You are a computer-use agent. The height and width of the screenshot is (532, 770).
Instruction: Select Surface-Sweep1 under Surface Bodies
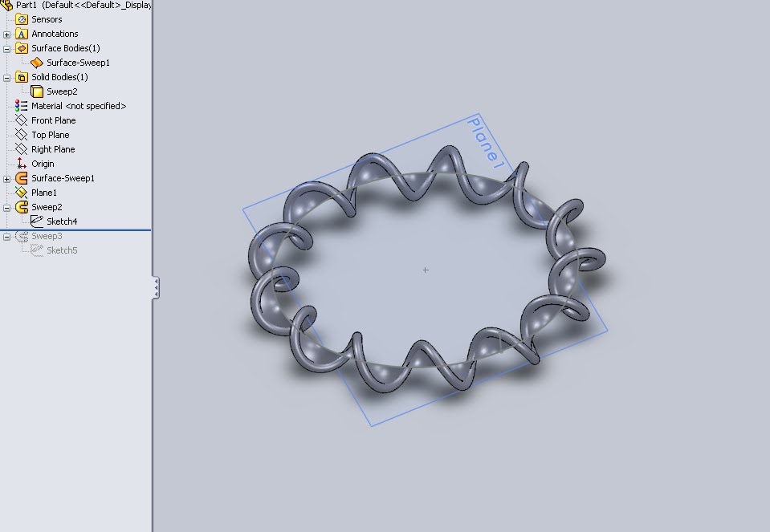pos(78,63)
